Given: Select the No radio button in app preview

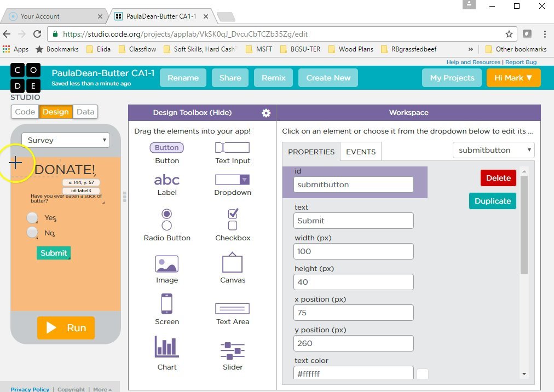Looking at the screenshot, I should click(x=32, y=233).
